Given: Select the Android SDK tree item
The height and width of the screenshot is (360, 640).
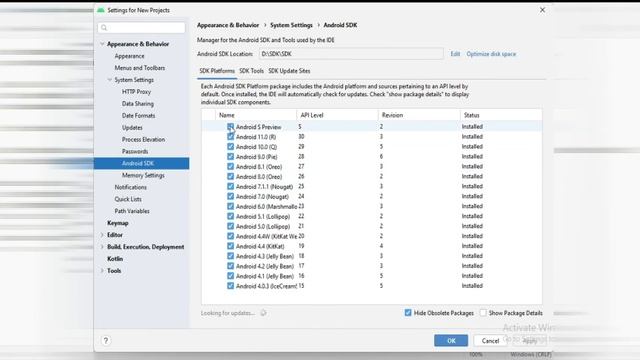Looking at the screenshot, I should click(141, 163).
